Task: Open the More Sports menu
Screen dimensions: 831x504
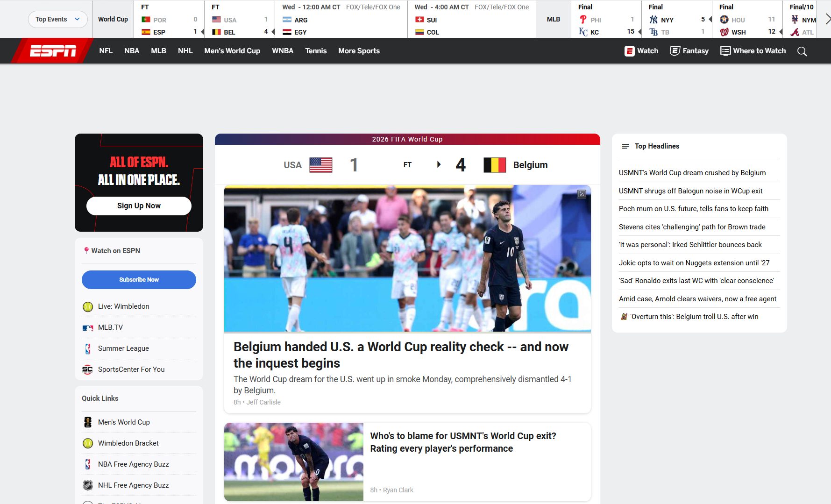Action: coord(359,51)
